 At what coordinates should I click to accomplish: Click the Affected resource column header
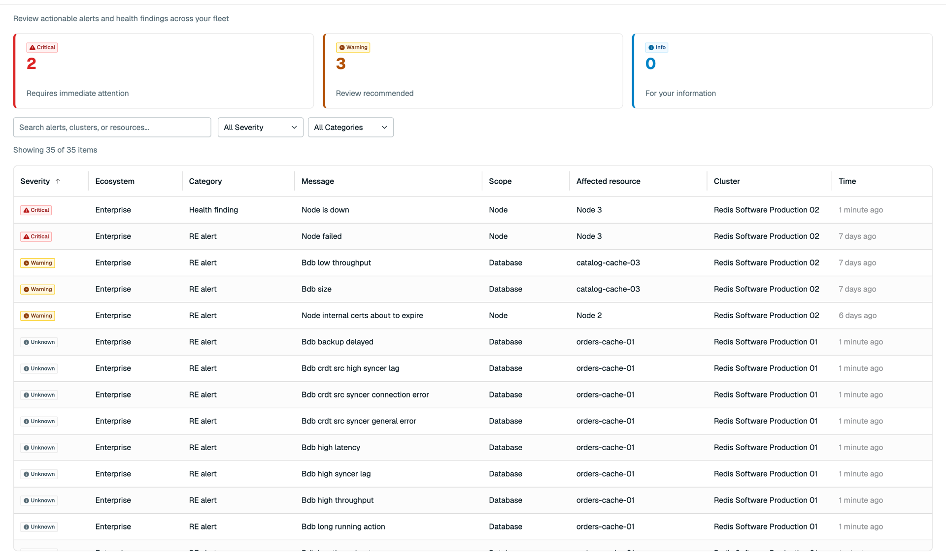pos(608,181)
